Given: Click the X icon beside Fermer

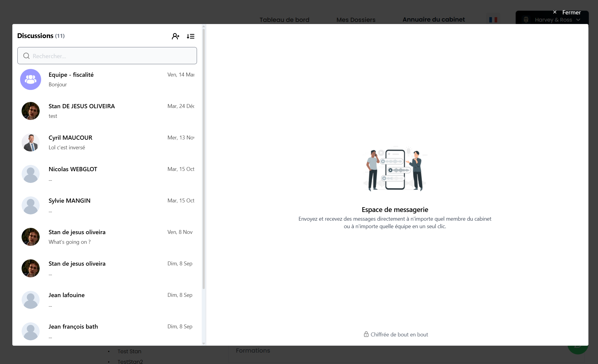Looking at the screenshot, I should click(555, 12).
